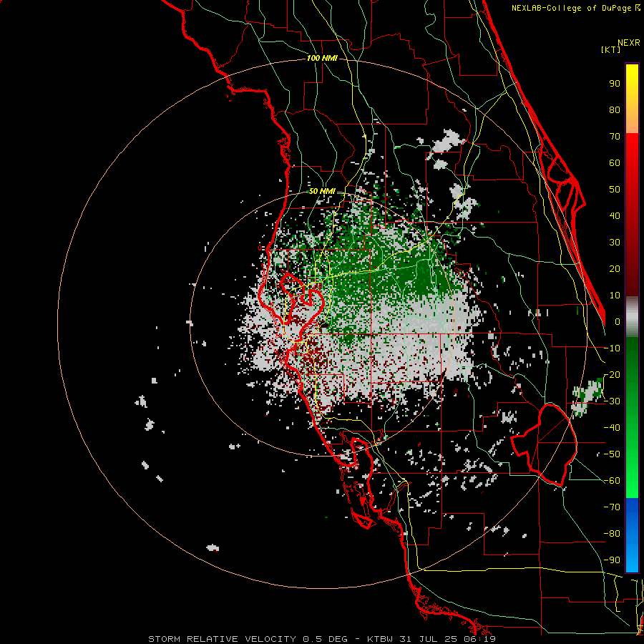Click the positive 60 knot scale label

pyautogui.click(x=615, y=162)
